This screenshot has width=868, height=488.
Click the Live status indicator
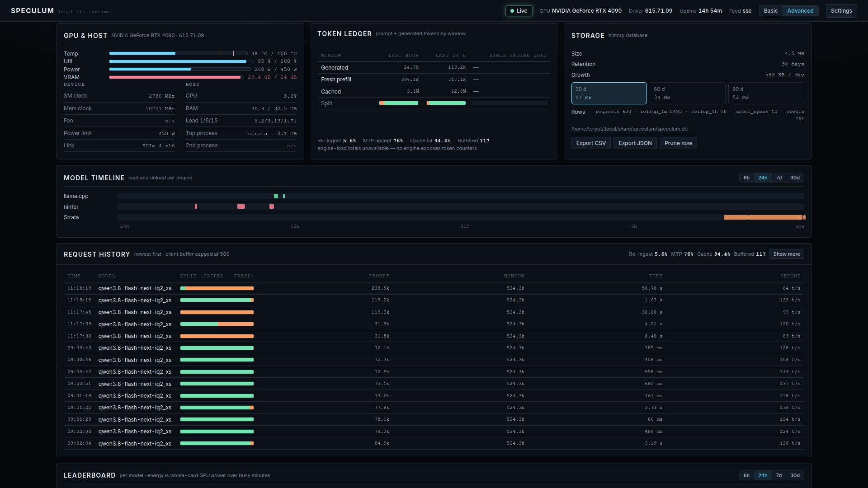click(x=519, y=11)
